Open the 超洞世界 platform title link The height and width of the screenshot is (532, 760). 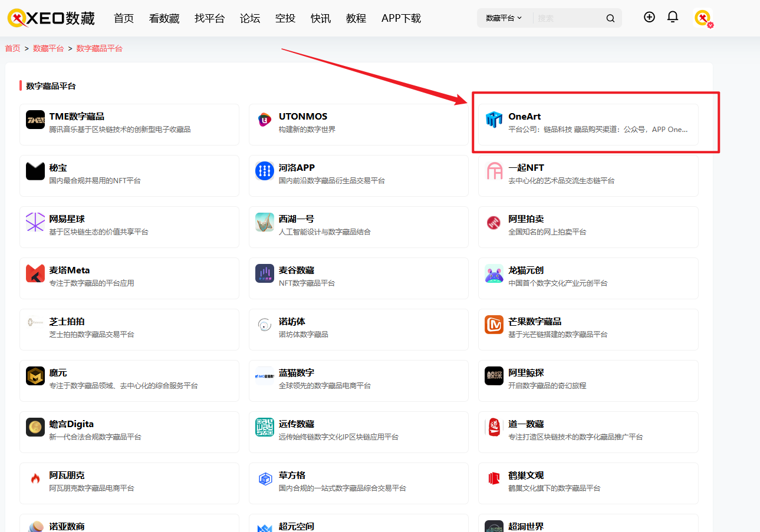coord(526,527)
